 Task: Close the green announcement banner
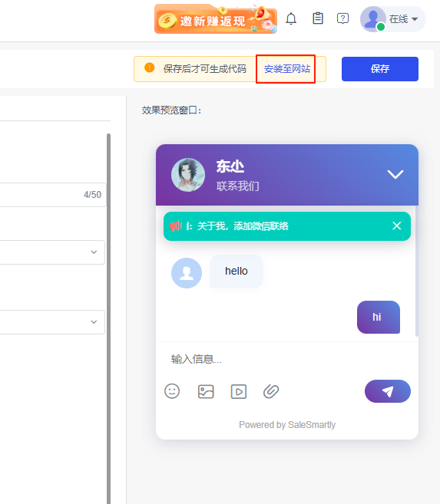tap(396, 226)
